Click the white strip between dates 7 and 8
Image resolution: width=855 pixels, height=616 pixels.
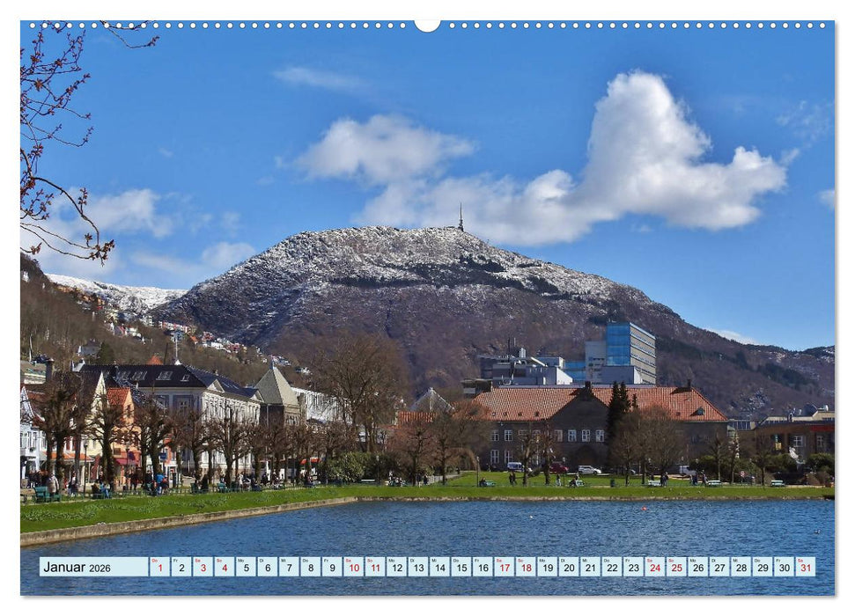pyautogui.click(x=300, y=568)
